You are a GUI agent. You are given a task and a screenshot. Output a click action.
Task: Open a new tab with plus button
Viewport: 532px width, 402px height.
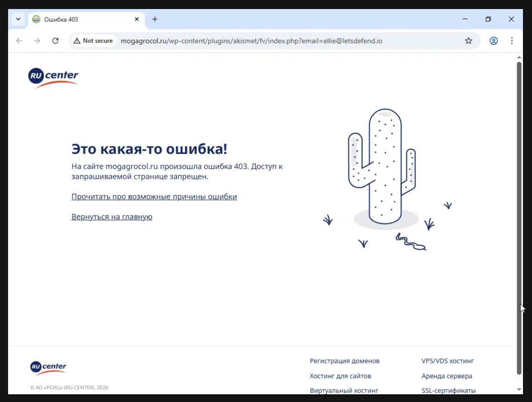click(155, 20)
